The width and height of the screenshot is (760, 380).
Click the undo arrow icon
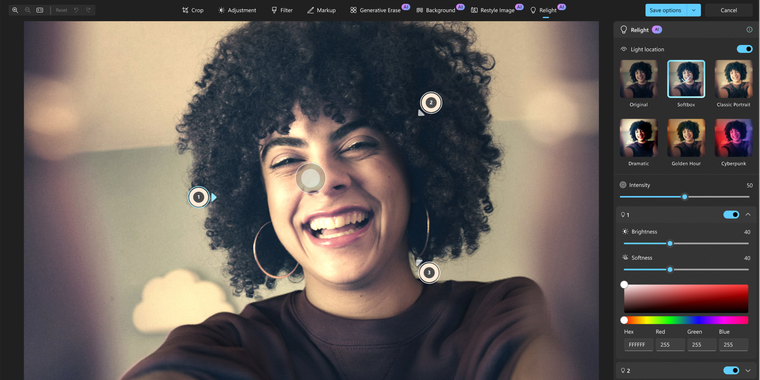pos(76,10)
